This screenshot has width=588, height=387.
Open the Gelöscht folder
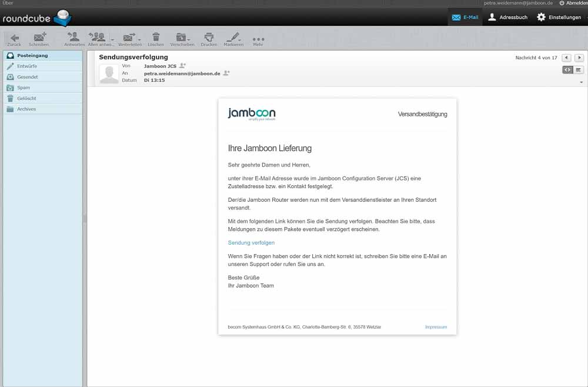point(43,98)
